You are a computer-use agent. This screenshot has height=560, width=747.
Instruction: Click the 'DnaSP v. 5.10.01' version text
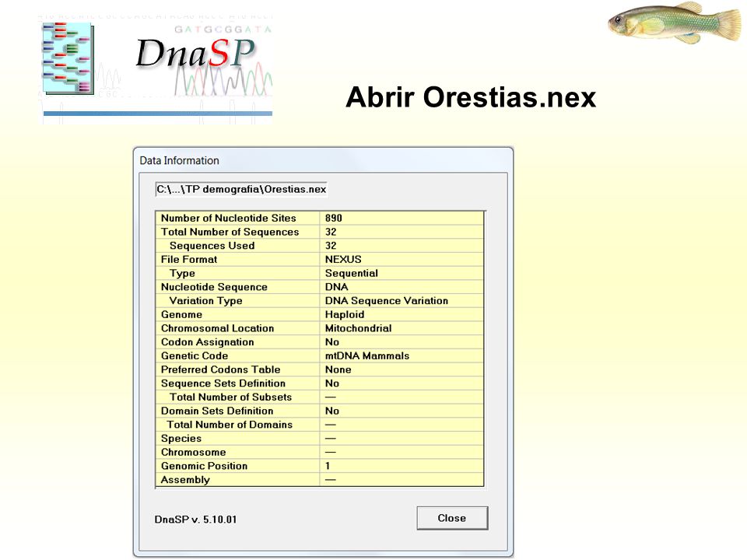195,520
